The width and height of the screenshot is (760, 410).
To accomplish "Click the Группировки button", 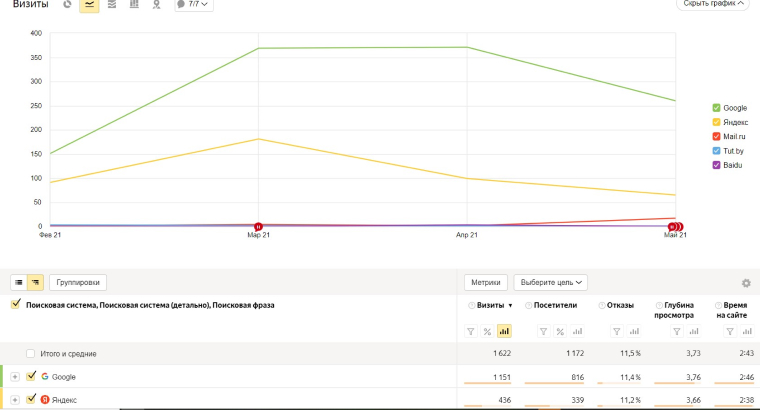I will point(78,283).
